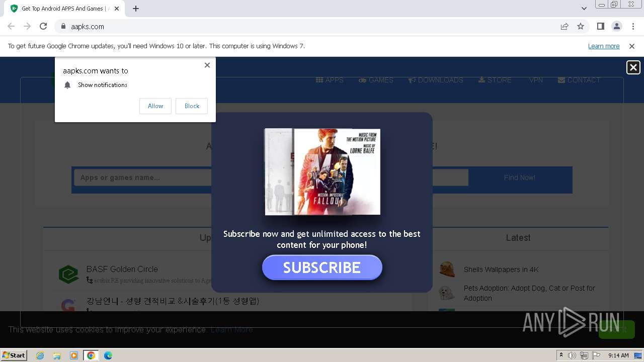Click the Find Now! button
Viewport: 644px width, 362px height.
[x=520, y=177]
